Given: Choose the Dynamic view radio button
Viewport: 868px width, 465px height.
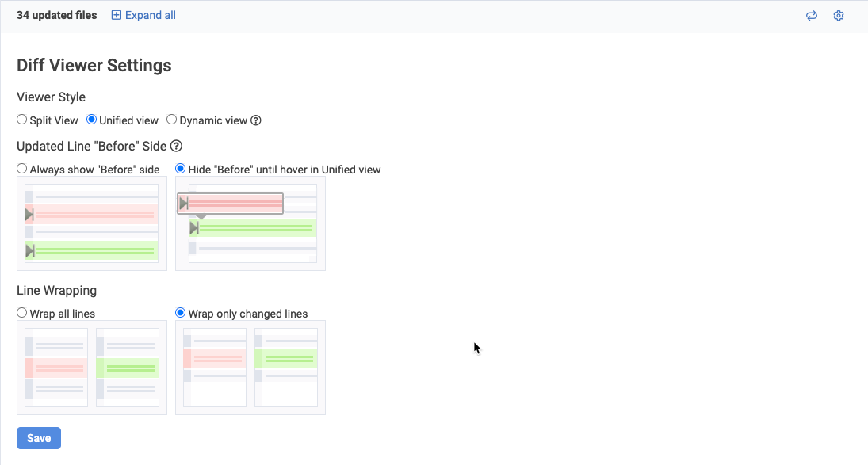Looking at the screenshot, I should (171, 120).
